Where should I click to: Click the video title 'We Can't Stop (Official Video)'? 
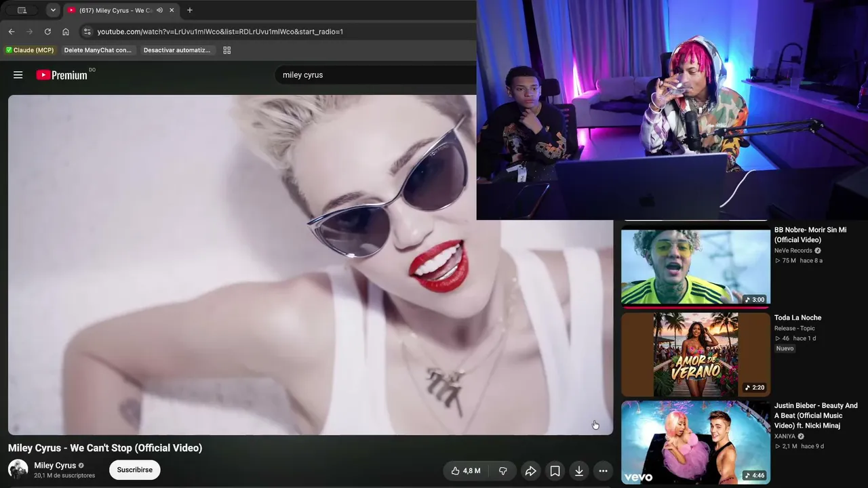pyautogui.click(x=105, y=448)
